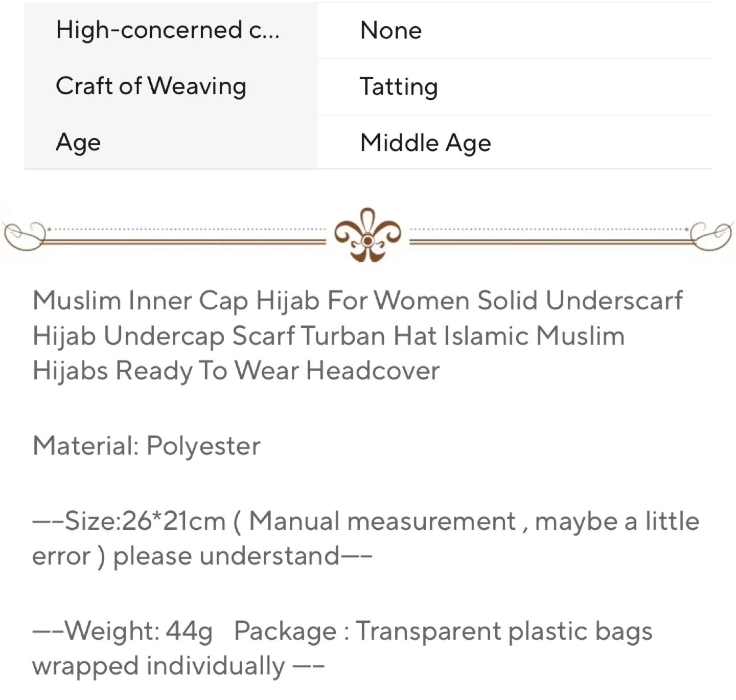This screenshot has width=736, height=700.
Task: Click the dotted line left of ornament
Action: pos(187,230)
